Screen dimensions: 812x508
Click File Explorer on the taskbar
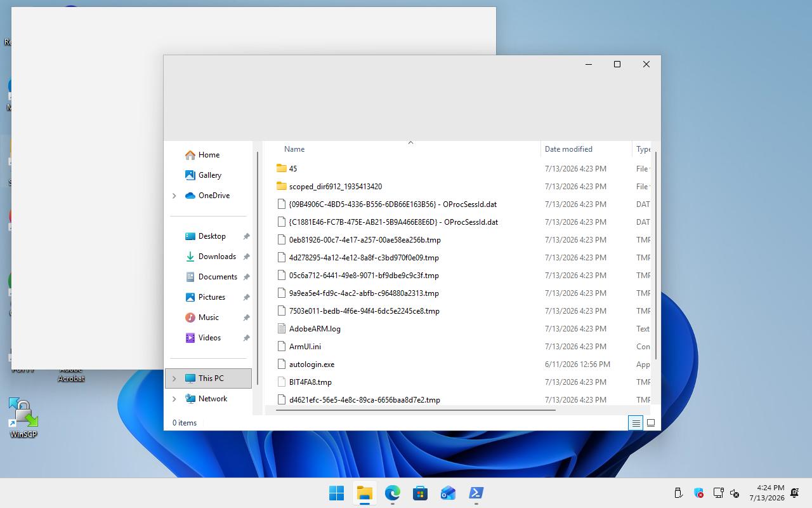click(x=364, y=493)
